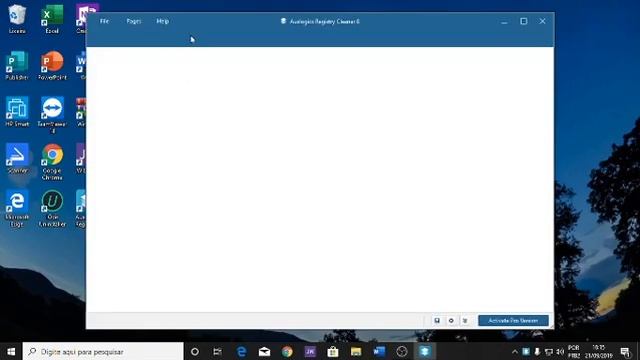The width and height of the screenshot is (640, 360).
Task: Open the volume control in system tray
Action: 560,352
